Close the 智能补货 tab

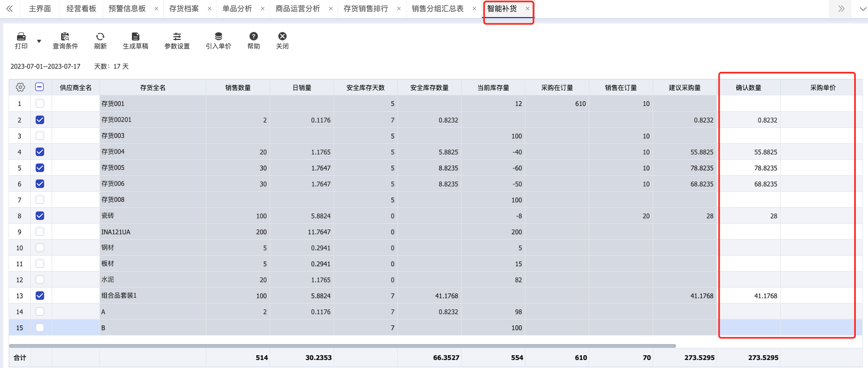(x=528, y=9)
